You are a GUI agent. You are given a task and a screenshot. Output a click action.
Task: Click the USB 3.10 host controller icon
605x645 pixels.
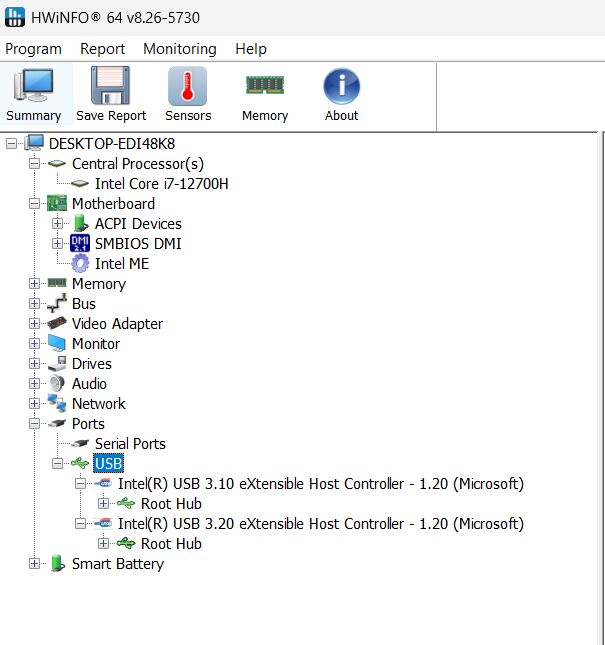point(103,483)
